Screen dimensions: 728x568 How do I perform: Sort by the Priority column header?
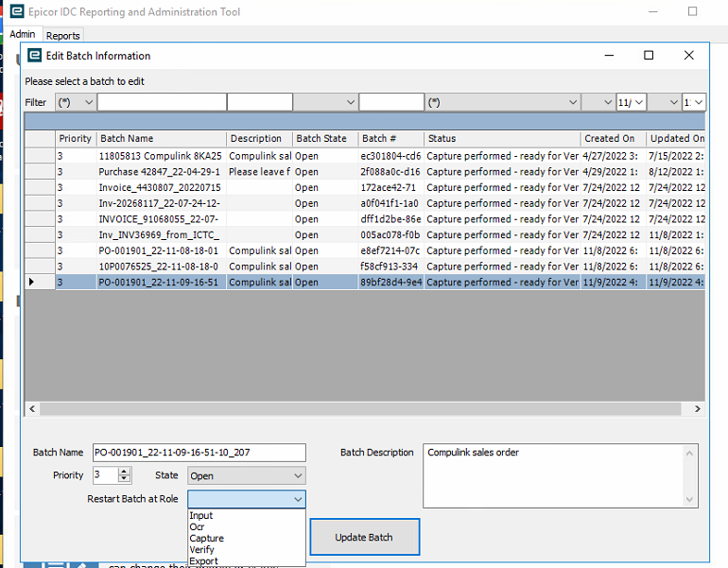[x=76, y=138]
